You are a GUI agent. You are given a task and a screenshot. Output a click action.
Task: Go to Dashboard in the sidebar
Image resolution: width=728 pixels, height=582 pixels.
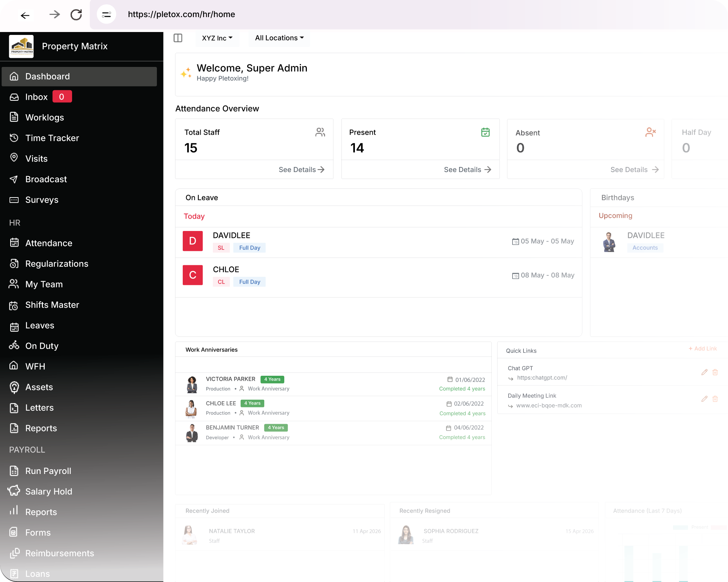click(79, 76)
